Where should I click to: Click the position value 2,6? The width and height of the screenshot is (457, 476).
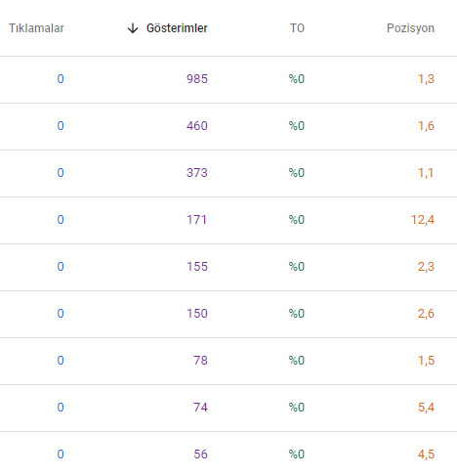click(426, 314)
